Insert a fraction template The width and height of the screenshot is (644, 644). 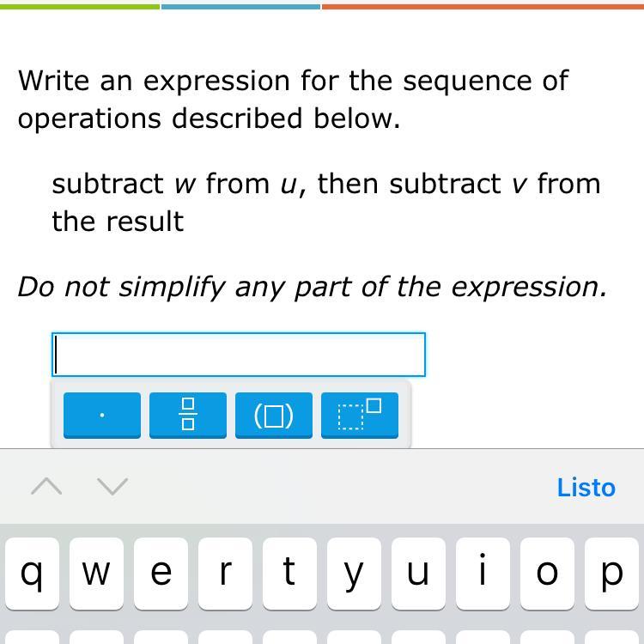coord(188,416)
